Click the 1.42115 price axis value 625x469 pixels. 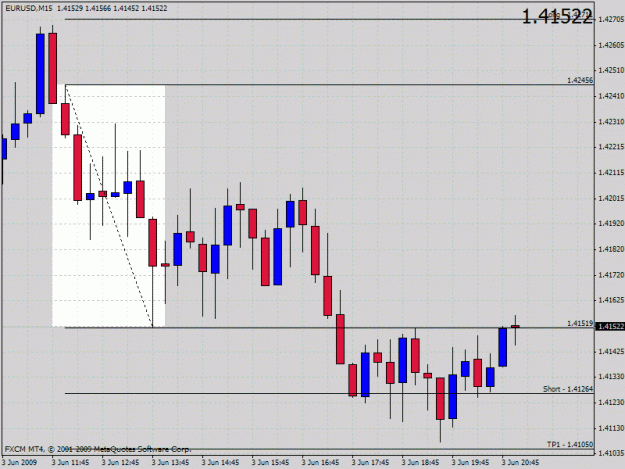(x=611, y=173)
